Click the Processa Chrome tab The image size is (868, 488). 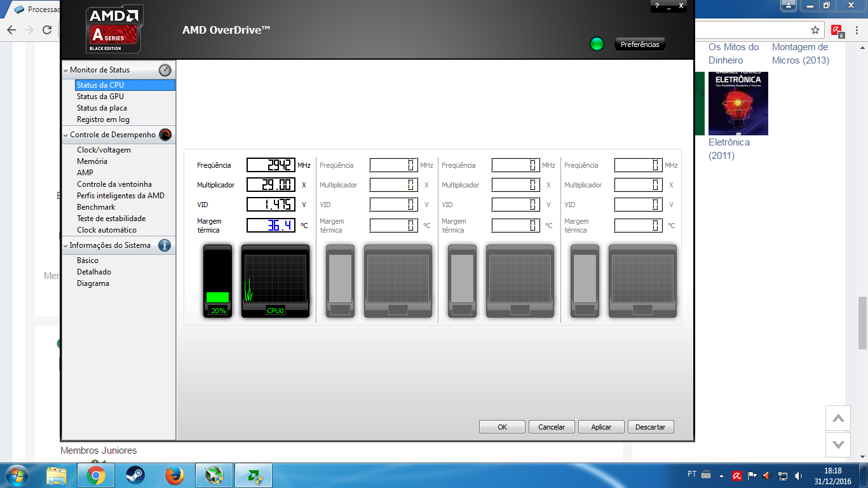coord(37,10)
